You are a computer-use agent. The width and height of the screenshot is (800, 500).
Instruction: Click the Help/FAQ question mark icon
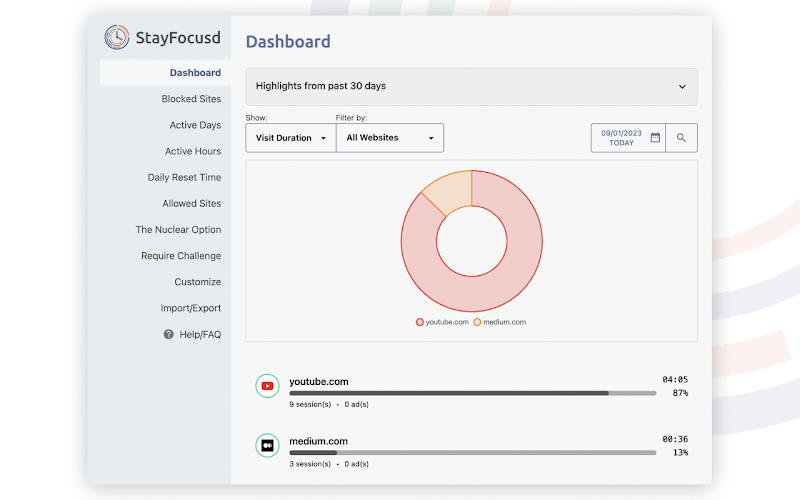[x=168, y=334]
